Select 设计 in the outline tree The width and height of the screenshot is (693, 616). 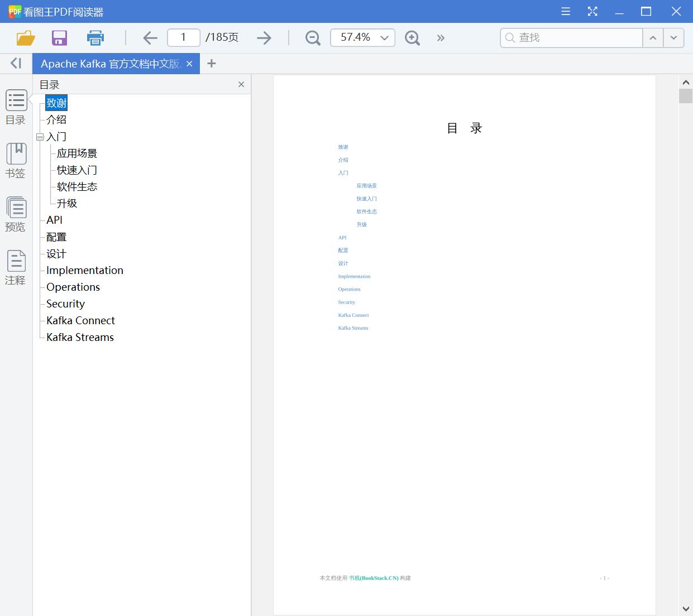[x=56, y=253]
